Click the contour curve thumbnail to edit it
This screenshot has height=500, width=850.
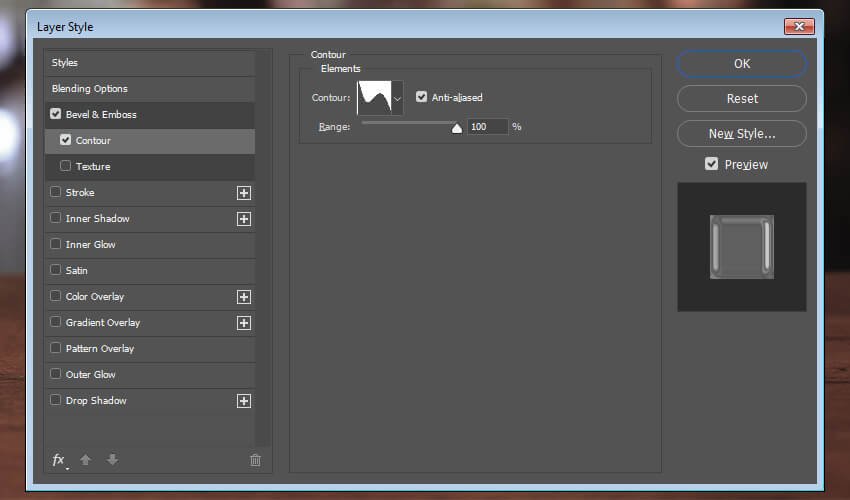pyautogui.click(x=374, y=98)
